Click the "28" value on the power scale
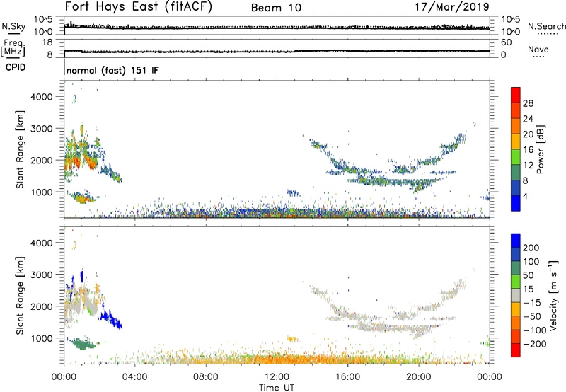 click(528, 103)
